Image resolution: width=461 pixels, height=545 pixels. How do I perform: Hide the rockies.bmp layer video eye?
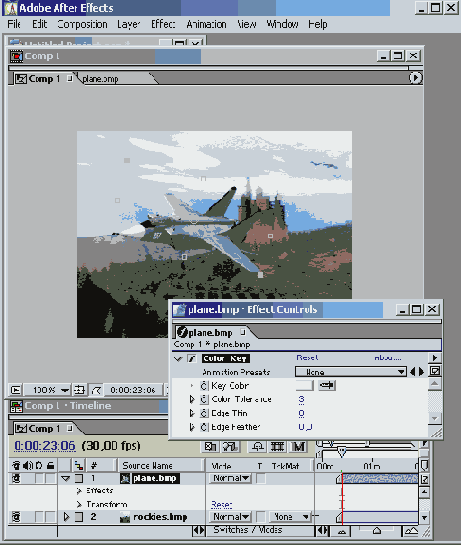click(x=16, y=517)
